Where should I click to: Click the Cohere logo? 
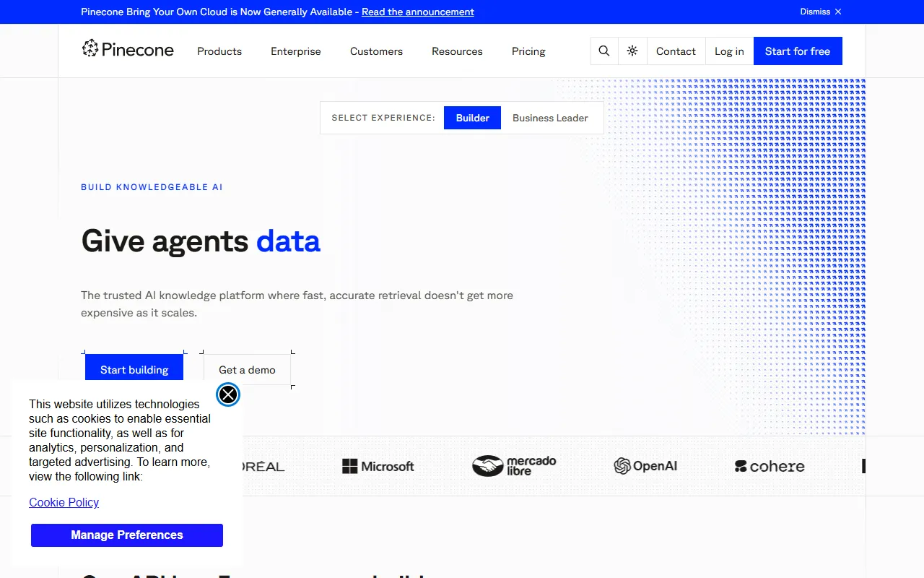point(770,467)
